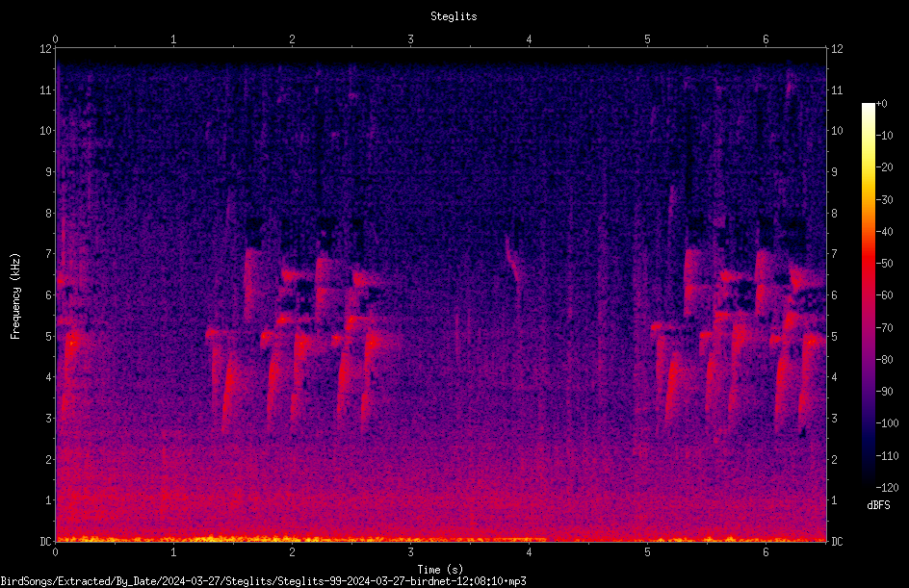Click the 3 second tick on bottom axis
Viewport: 909px width, 588px height.
tap(410, 552)
